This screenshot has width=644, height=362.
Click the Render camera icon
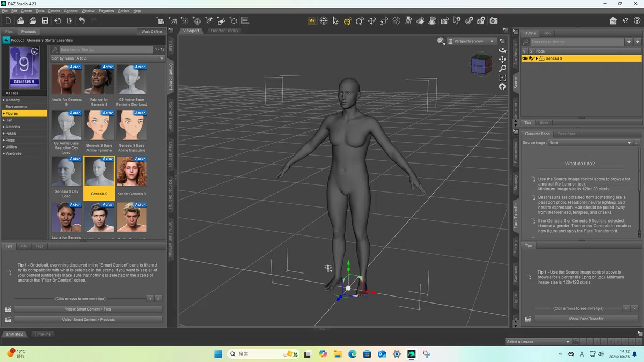coord(494,21)
